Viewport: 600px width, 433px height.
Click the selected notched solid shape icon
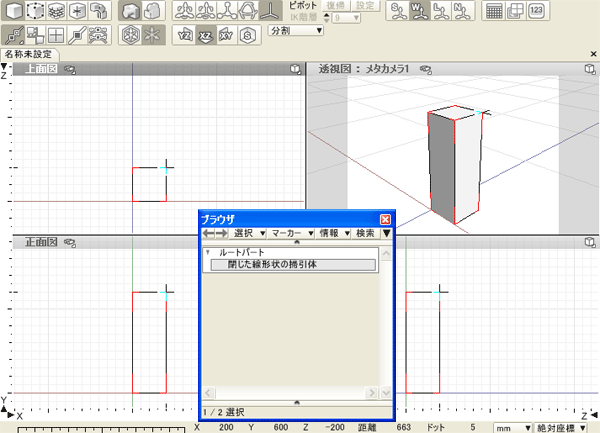[130, 10]
